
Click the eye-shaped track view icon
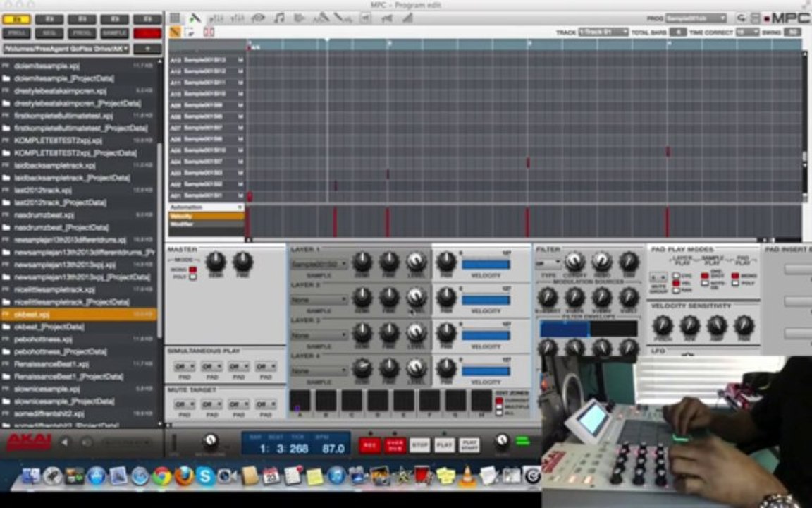click(x=257, y=18)
